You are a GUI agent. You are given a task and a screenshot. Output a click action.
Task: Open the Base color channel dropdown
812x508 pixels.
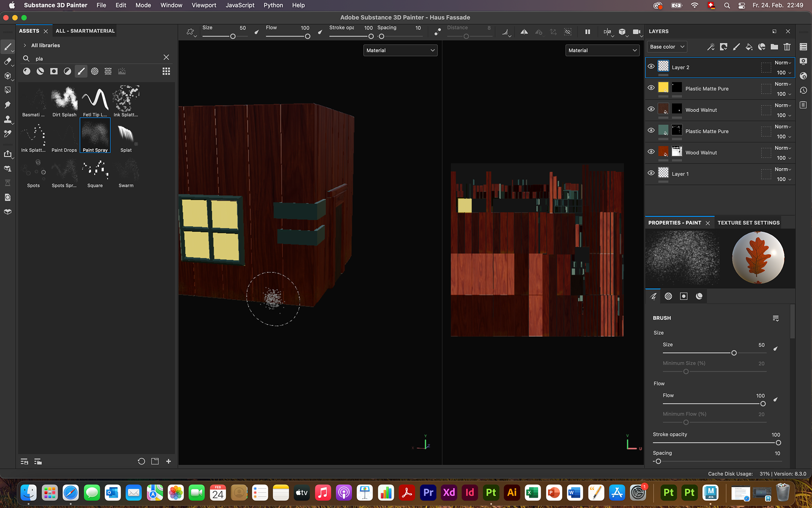click(x=667, y=47)
